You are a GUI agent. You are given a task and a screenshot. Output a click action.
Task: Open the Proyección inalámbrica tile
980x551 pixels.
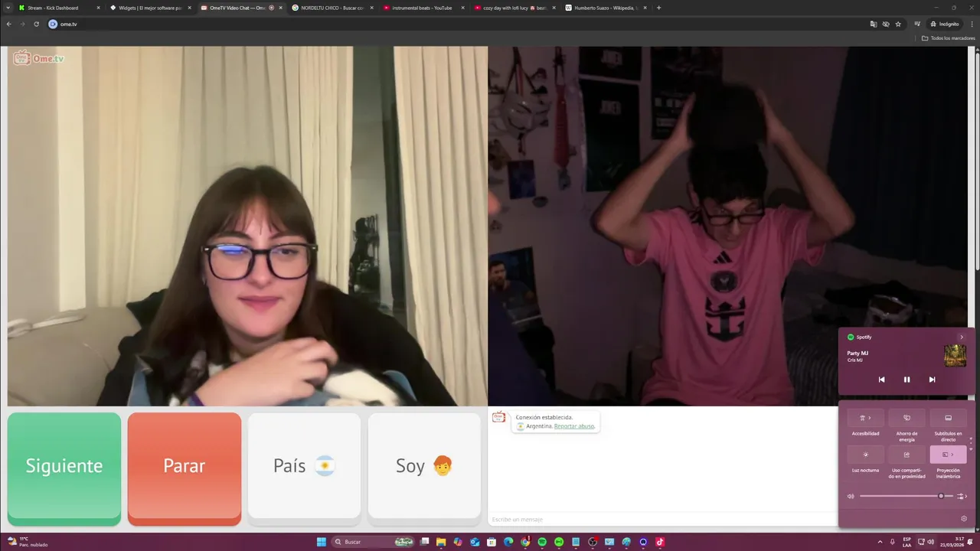point(948,455)
